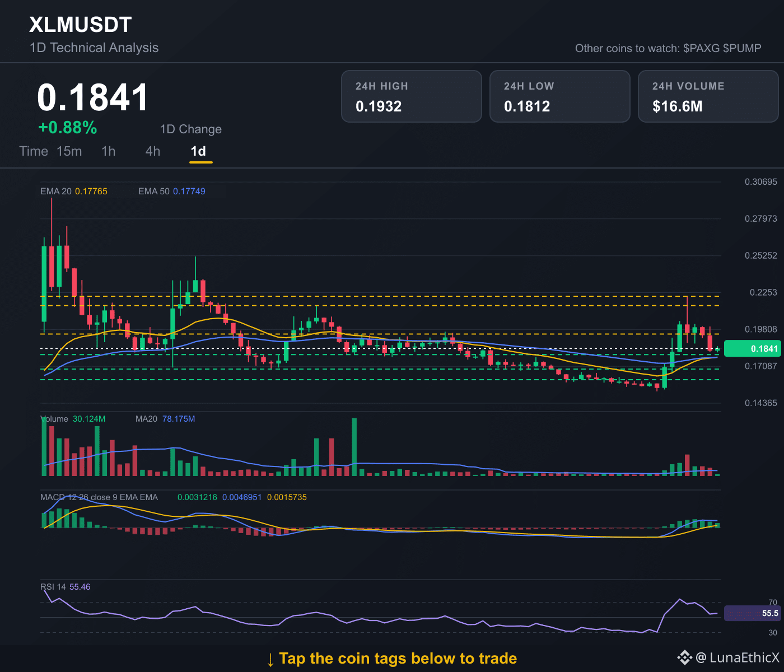The image size is (784, 672).
Task: Click the MA20 value 78.175M
Action: pyautogui.click(x=179, y=419)
